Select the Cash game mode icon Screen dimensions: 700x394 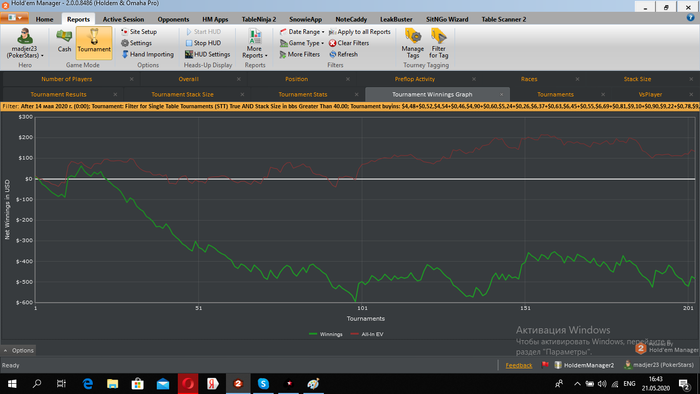coord(64,41)
